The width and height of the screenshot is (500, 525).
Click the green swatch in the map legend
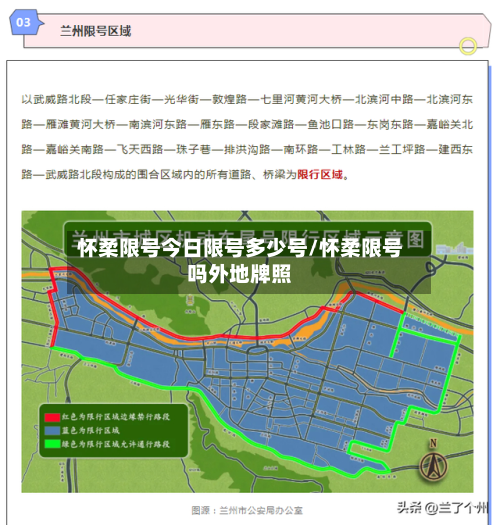[52, 444]
